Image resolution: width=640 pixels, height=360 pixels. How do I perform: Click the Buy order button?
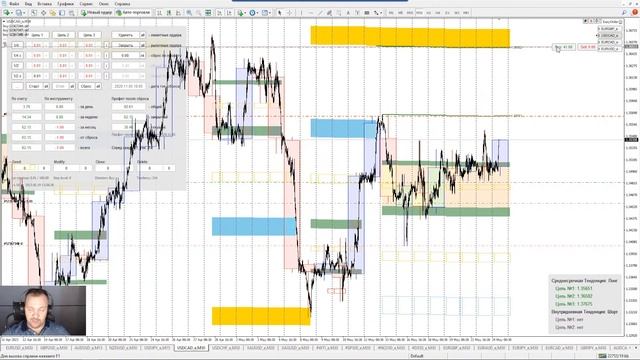[564, 47]
